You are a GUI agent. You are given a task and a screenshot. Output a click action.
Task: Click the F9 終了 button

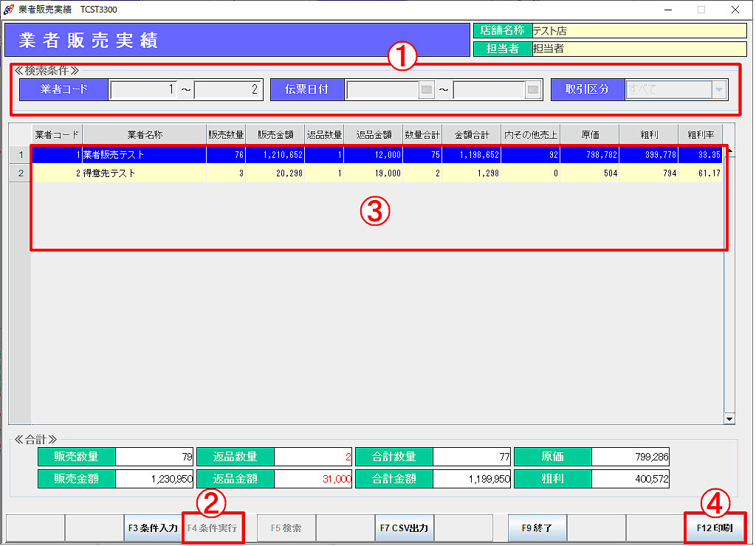pyautogui.click(x=537, y=528)
